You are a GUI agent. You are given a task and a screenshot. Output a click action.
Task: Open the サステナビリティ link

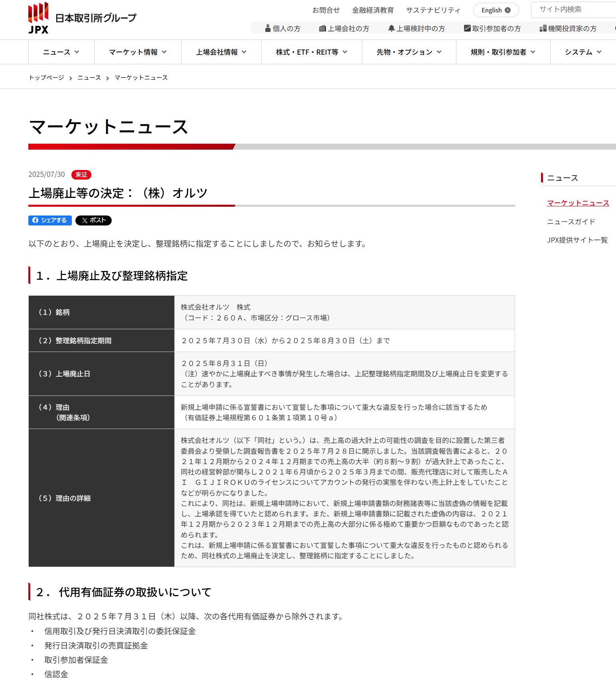click(433, 10)
